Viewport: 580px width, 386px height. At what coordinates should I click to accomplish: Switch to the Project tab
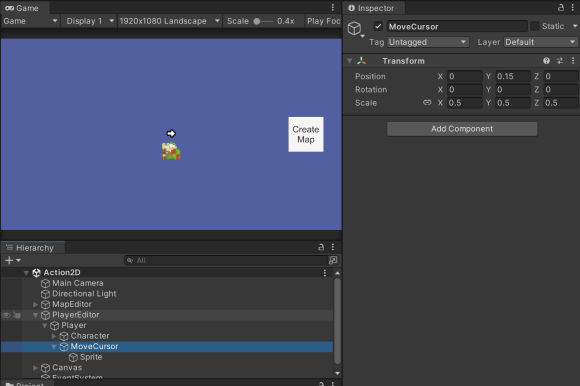coord(26,384)
